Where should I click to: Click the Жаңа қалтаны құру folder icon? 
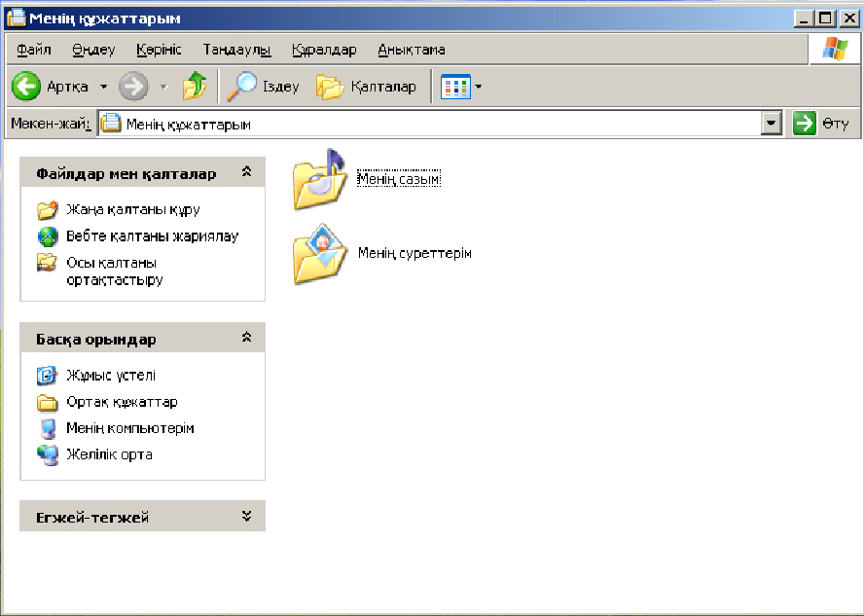click(48, 210)
